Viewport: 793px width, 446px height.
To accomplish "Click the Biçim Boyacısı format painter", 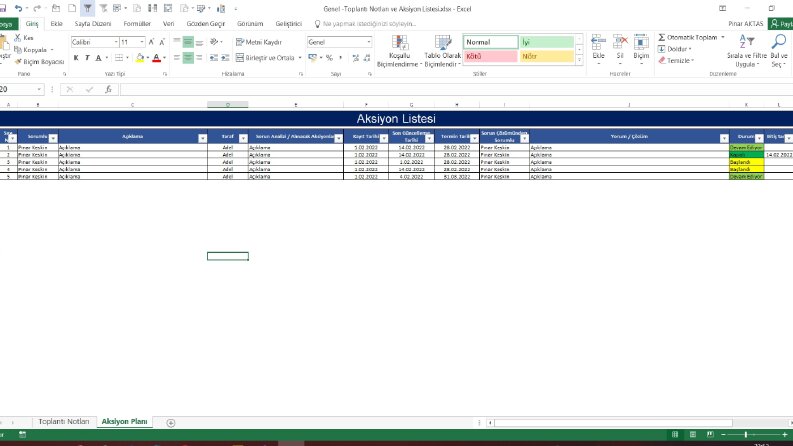I will click(x=39, y=62).
